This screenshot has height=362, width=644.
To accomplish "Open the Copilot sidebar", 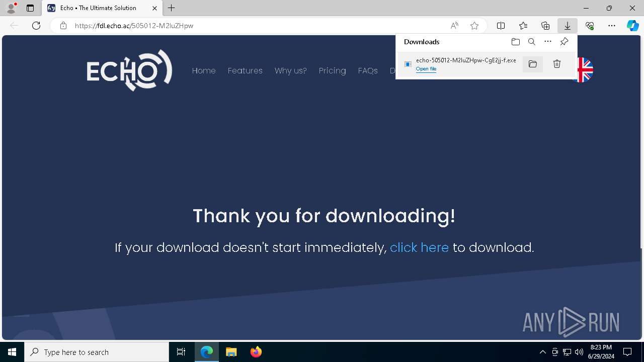I will click(x=633, y=26).
